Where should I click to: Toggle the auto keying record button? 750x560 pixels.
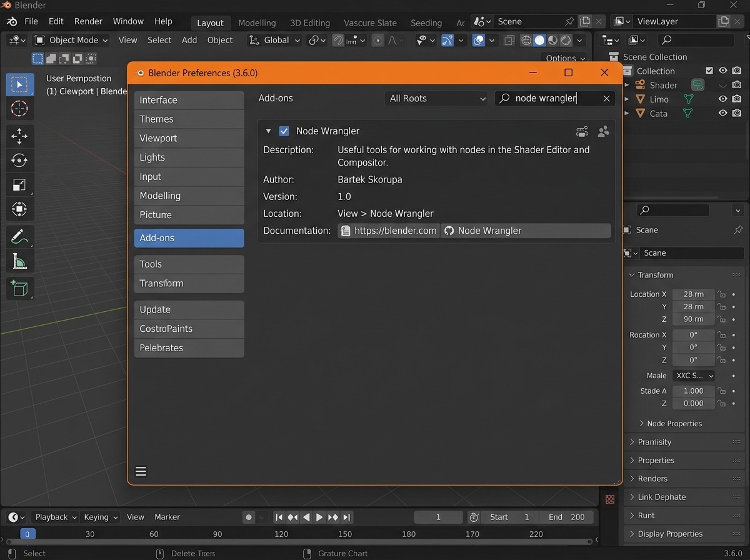[x=249, y=517]
